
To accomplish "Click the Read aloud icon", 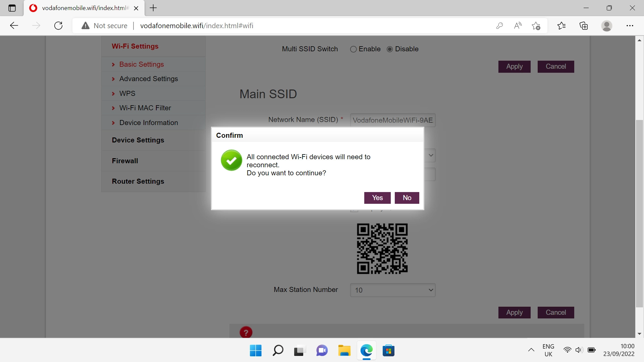I will (518, 26).
